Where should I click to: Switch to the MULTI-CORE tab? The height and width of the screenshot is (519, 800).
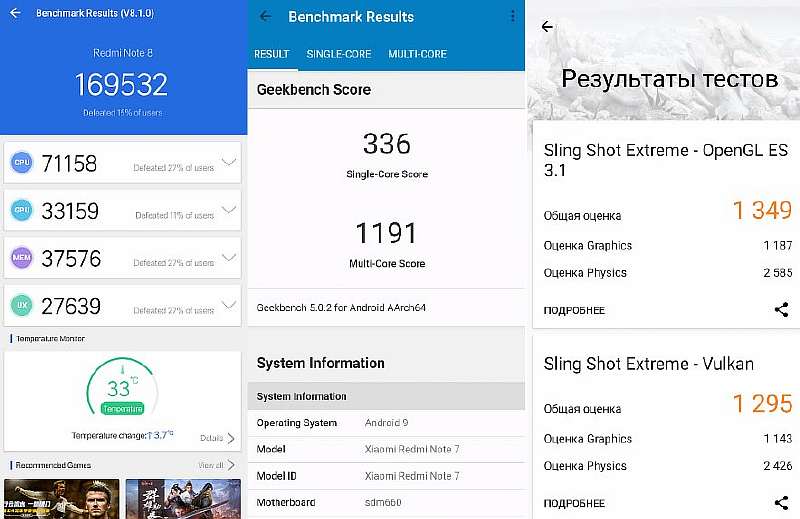click(x=417, y=54)
